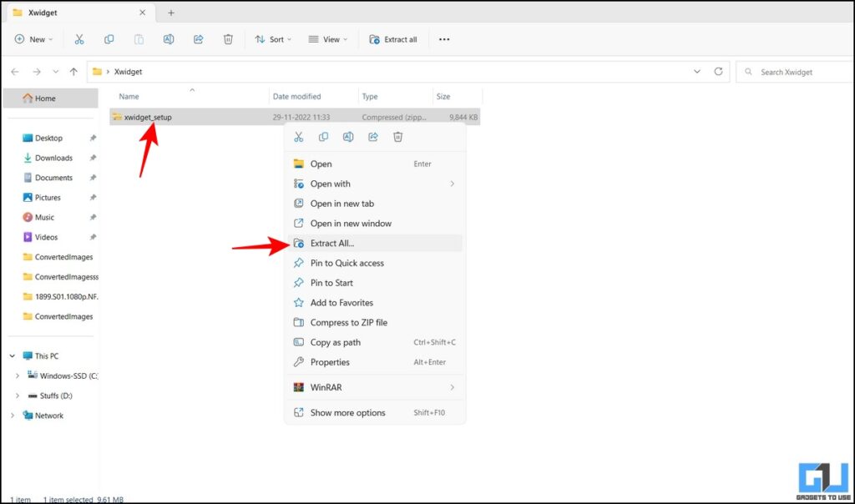Image resolution: width=855 pixels, height=504 pixels.
Task: Select the Rename icon in the toolbar
Action: click(168, 39)
